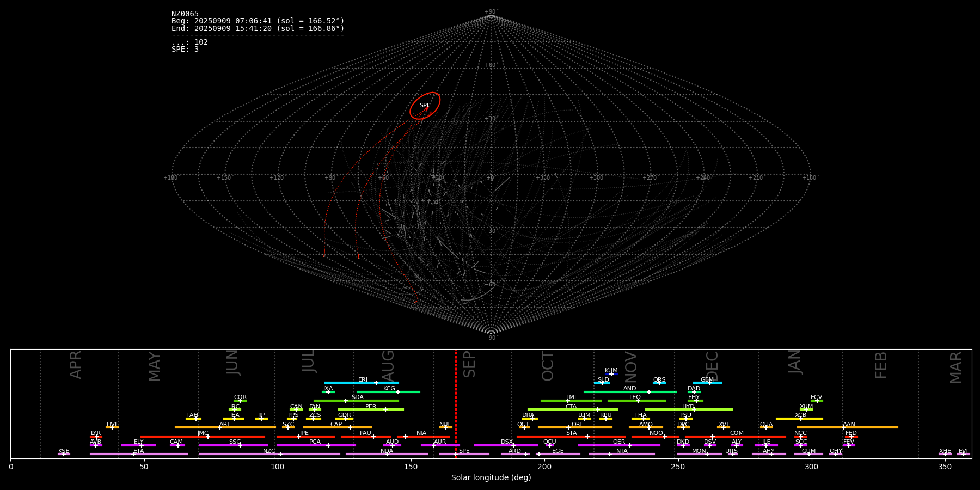
Task: Click the 'TAH' shower label
Action: coord(192,415)
